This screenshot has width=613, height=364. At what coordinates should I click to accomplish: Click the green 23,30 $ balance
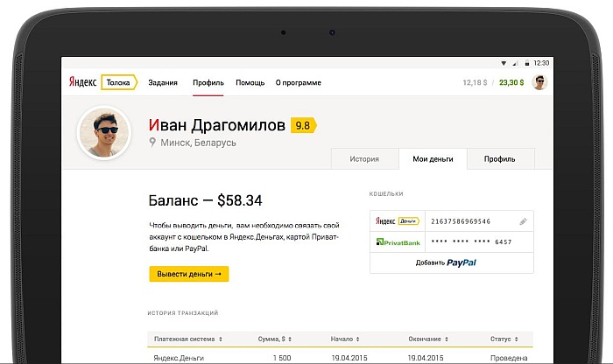pyautogui.click(x=511, y=82)
